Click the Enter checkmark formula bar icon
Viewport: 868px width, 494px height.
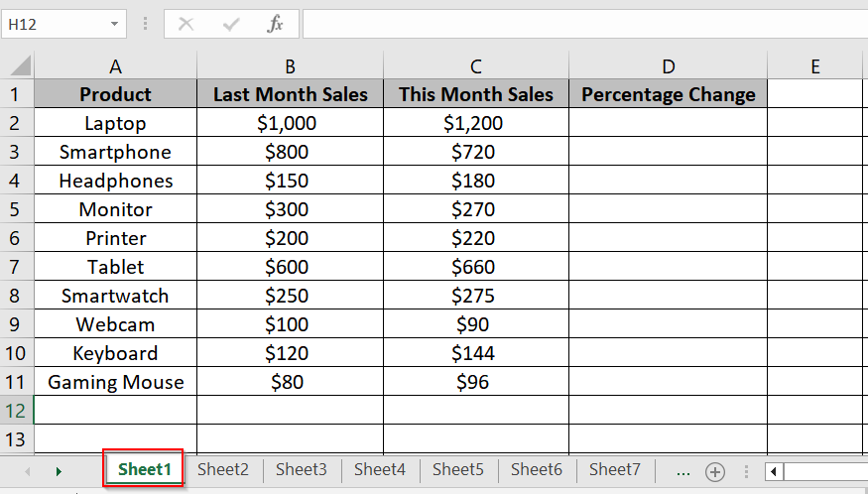231,24
